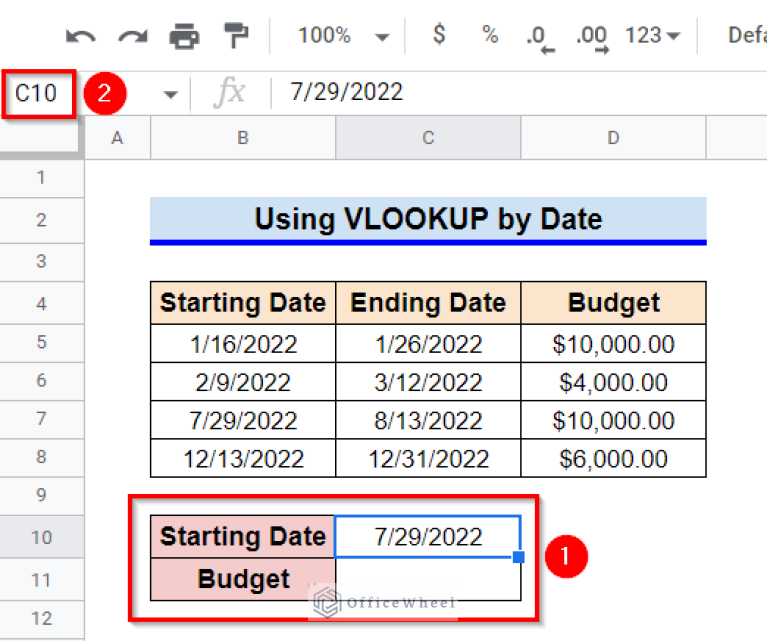This screenshot has width=767, height=641.
Task: Click the Redo arrow icon
Action: [x=132, y=37]
